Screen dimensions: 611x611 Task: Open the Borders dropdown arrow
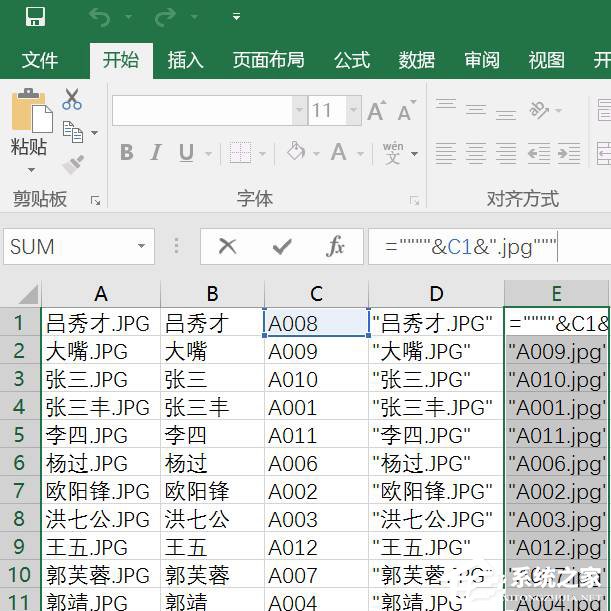tap(262, 154)
